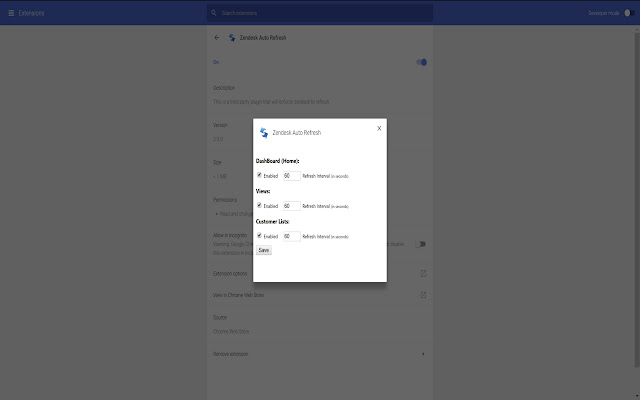Toggle Allow in incognito switch

click(x=421, y=244)
